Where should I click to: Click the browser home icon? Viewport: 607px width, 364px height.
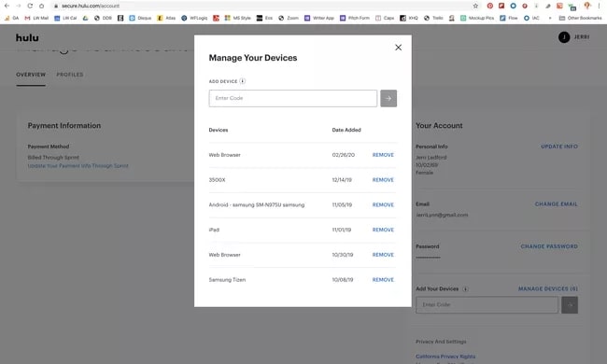pyautogui.click(x=41, y=6)
